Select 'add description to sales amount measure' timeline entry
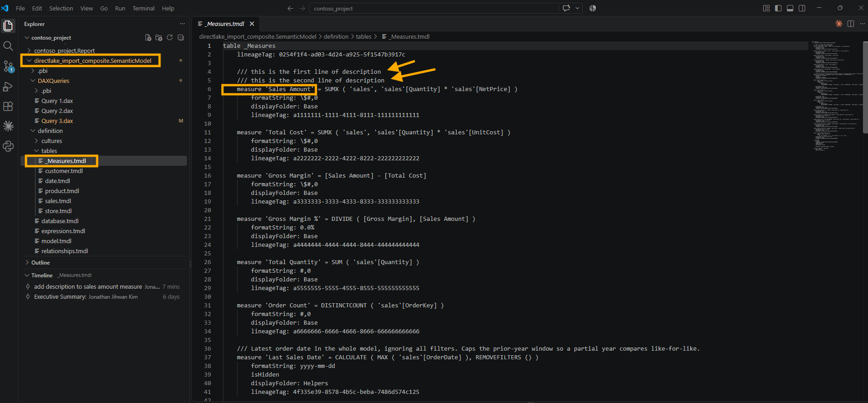 tap(103, 286)
